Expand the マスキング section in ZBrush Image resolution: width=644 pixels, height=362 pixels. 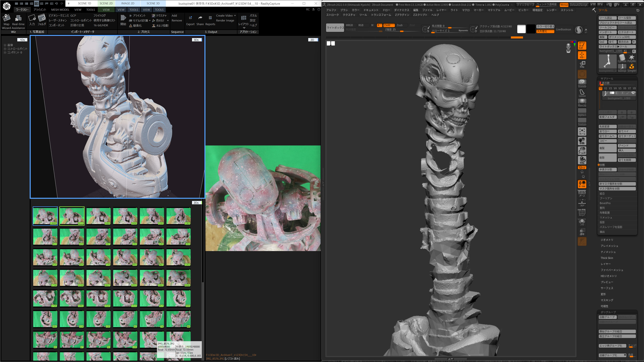607,300
